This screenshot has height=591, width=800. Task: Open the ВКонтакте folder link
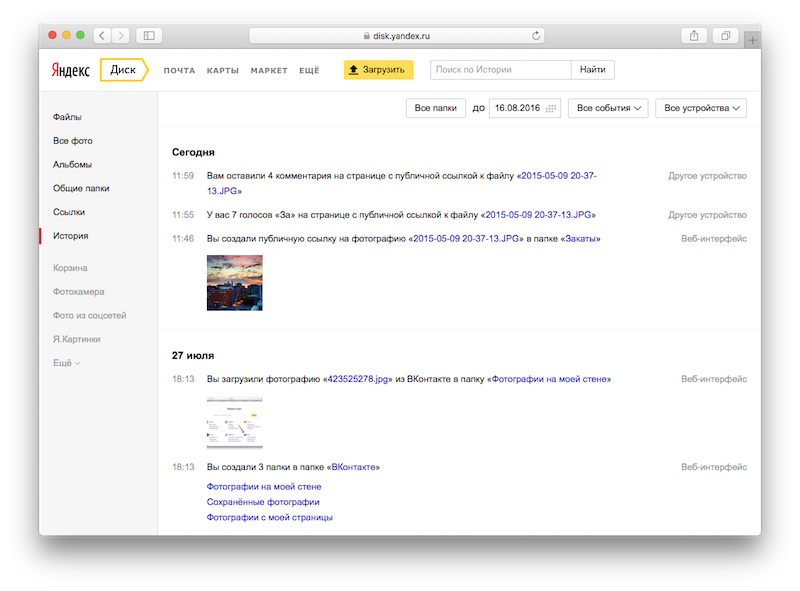pyautogui.click(x=354, y=467)
